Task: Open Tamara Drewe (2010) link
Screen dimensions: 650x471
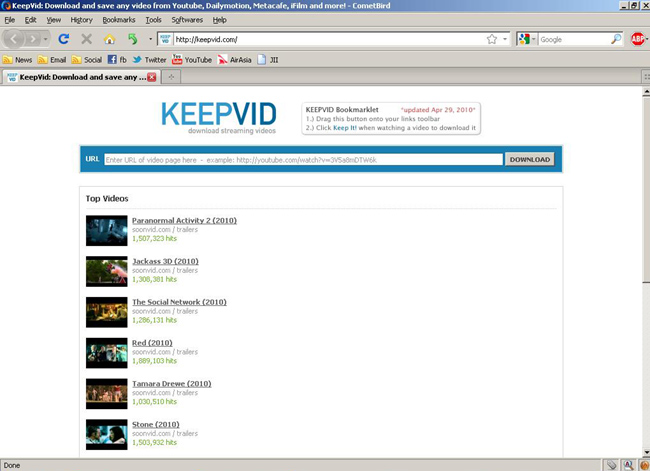Action: [172, 384]
